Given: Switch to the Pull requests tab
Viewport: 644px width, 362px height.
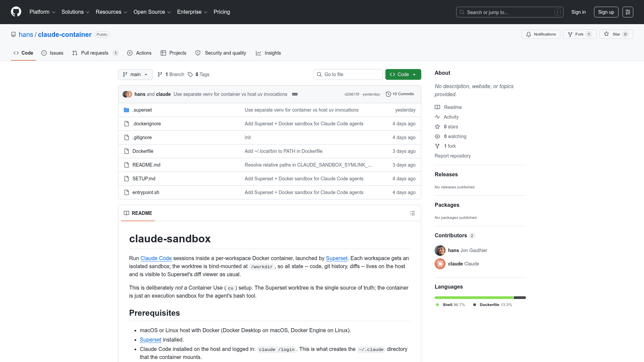Looking at the screenshot, I should point(95,53).
